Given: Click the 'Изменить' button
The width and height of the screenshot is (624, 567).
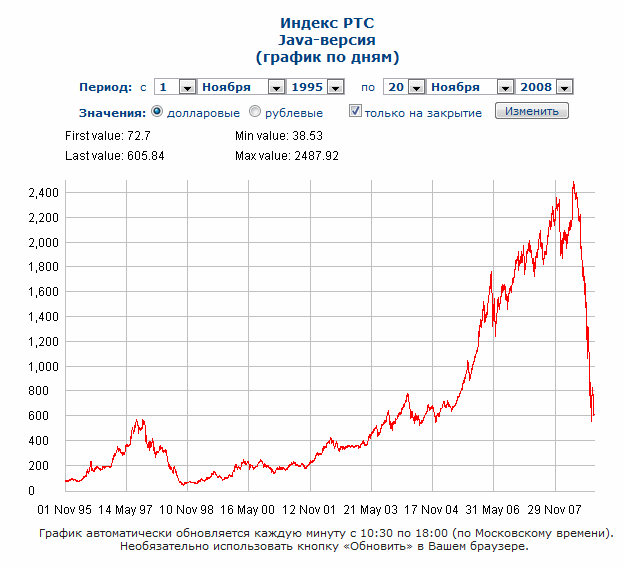Looking at the screenshot, I should [532, 111].
